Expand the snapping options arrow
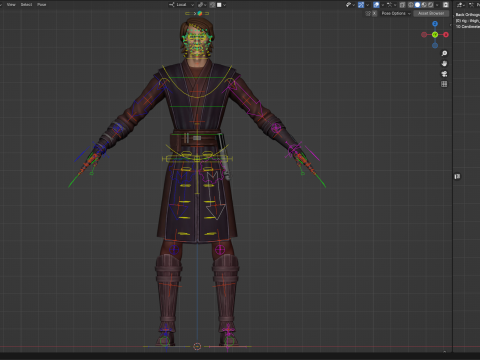This screenshot has height=360, width=480. pyautogui.click(x=225, y=5)
